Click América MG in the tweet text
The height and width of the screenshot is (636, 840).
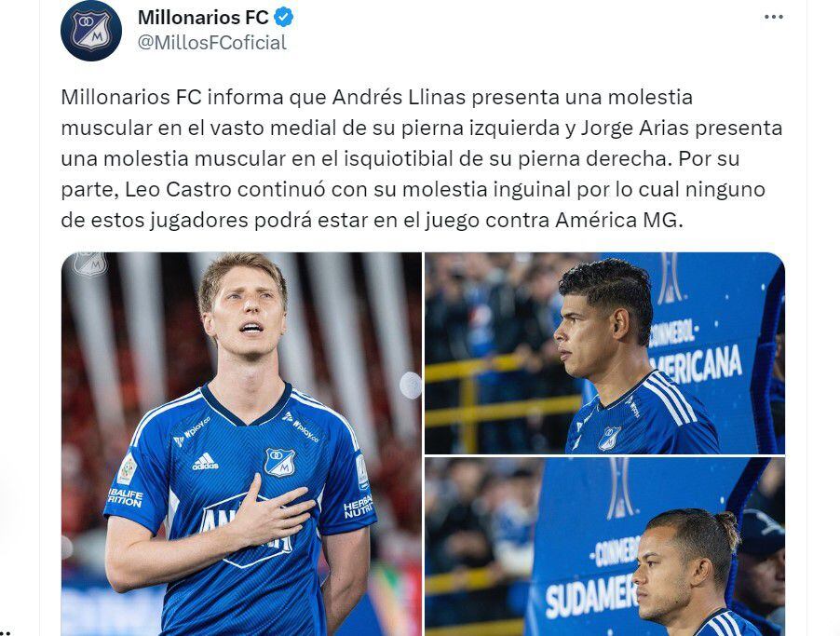point(616,220)
